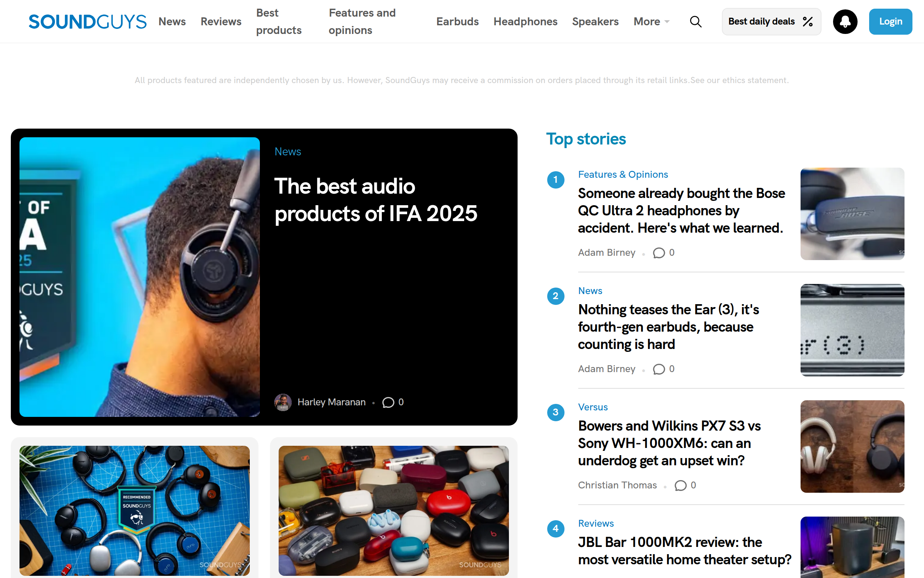Viewport: 924px width, 578px height.
Task: Click Reviews category above JBL Bar story
Action: [596, 523]
